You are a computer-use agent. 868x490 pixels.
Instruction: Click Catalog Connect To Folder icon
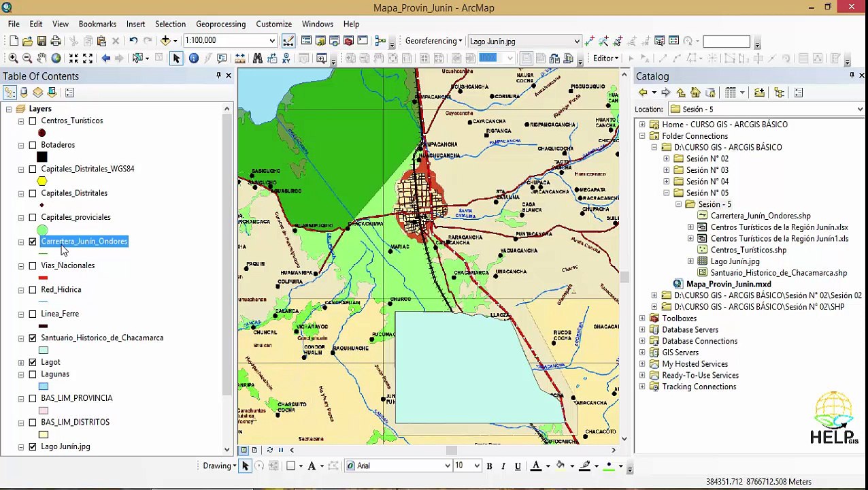759,93
